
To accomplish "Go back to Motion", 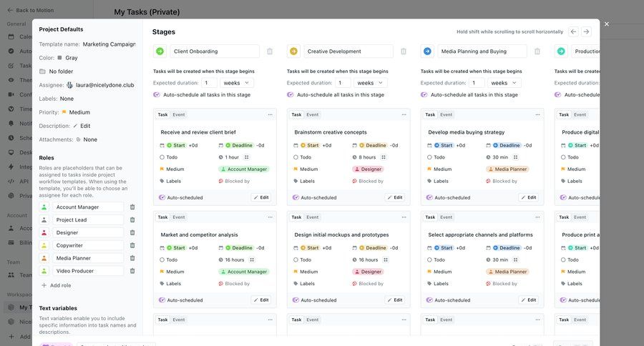I will [30, 10].
